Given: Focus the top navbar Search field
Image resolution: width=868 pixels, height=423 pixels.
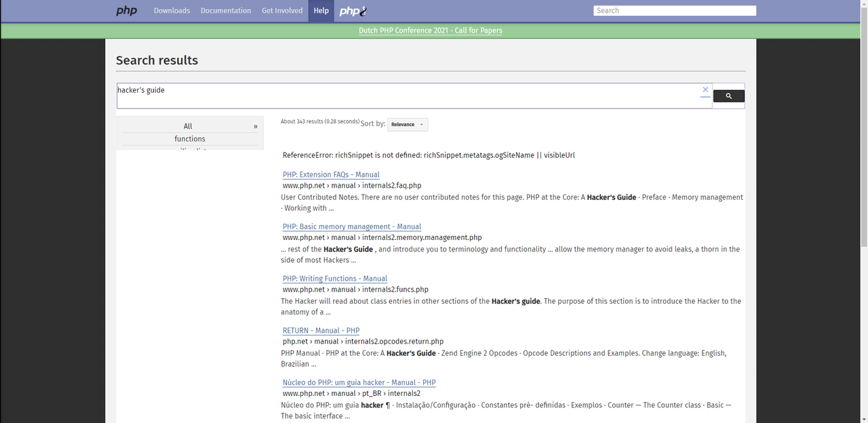Looking at the screenshot, I should click(x=675, y=11).
